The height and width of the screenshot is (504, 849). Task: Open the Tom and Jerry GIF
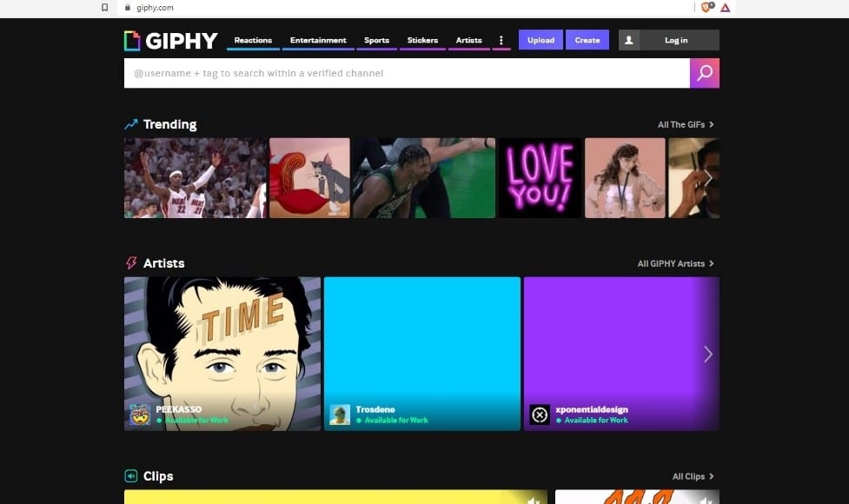[x=309, y=178]
